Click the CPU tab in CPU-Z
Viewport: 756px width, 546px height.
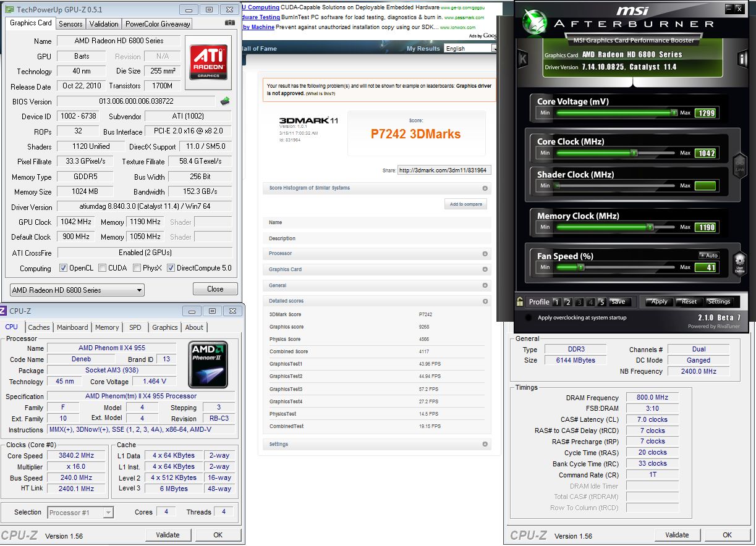coord(12,327)
